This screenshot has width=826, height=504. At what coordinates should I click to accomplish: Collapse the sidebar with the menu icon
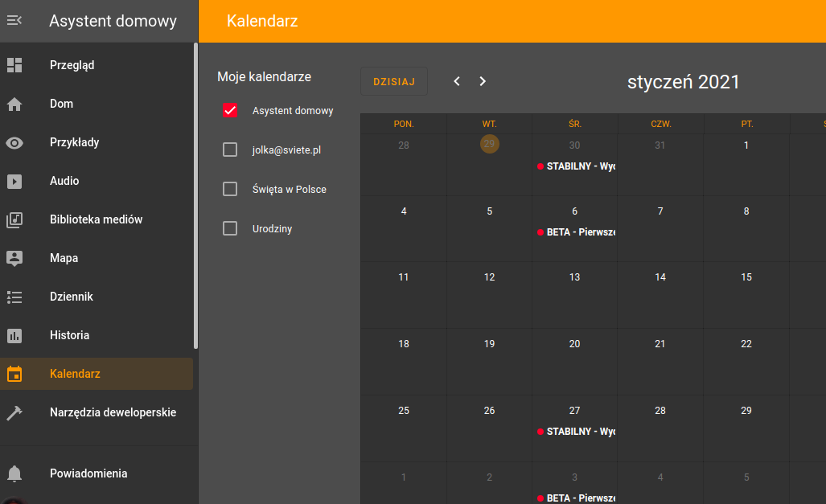click(14, 21)
